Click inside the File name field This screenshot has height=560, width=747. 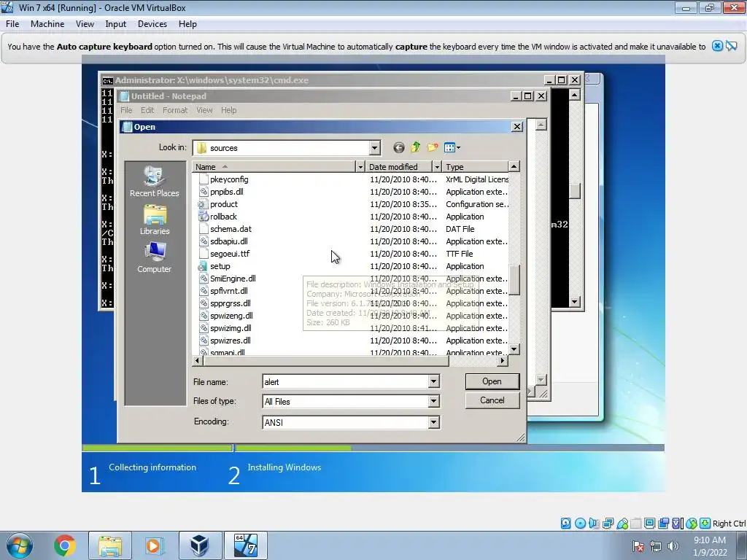pyautogui.click(x=345, y=381)
